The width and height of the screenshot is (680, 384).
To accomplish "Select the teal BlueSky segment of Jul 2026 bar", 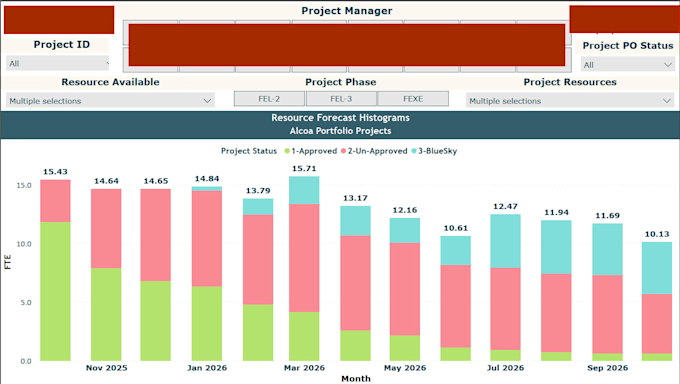I will pyautogui.click(x=505, y=241).
